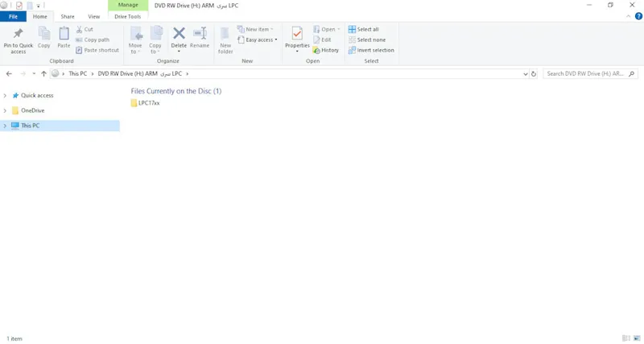Screen dimensions: 644x344
Task: Create a New folder from the ribbon
Action: (225, 40)
